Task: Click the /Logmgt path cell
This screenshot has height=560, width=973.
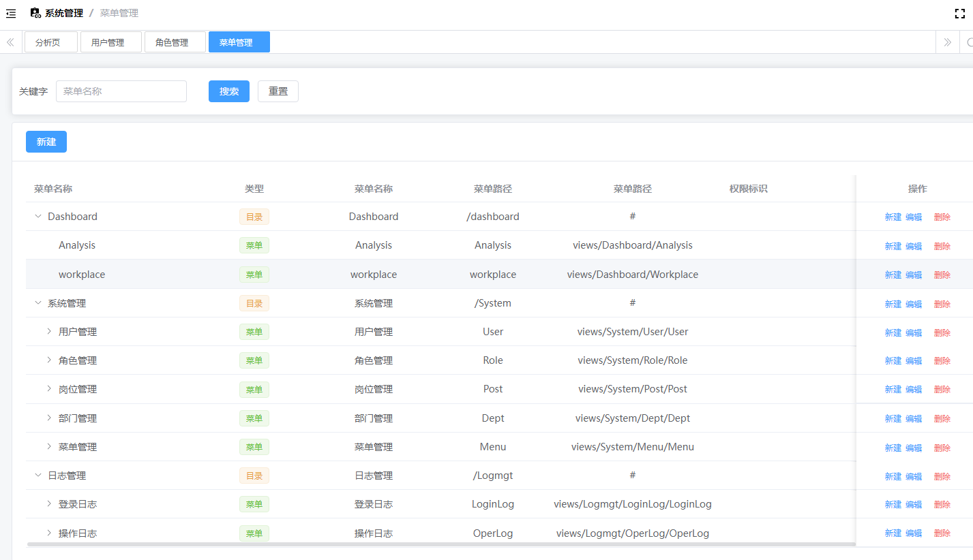Action: pos(493,476)
